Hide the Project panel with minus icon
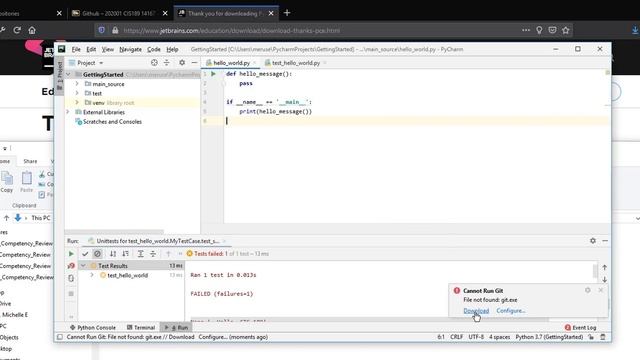Image resolution: width=640 pixels, height=360 pixels. (194, 62)
